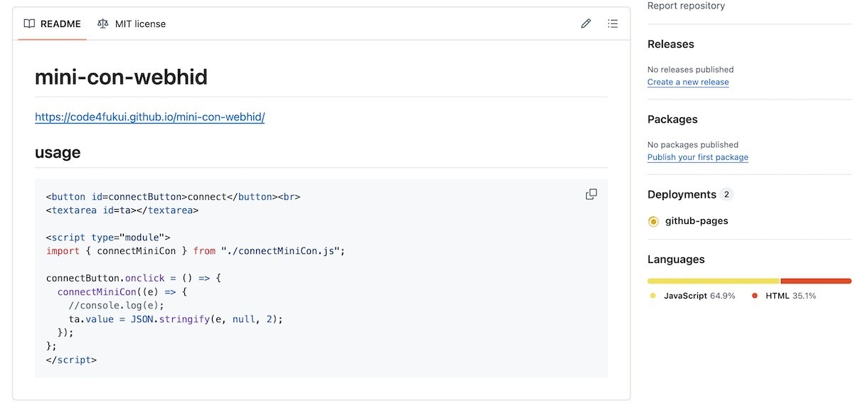The width and height of the screenshot is (868, 418).
Task: Open the Releases section heading link
Action: click(671, 44)
